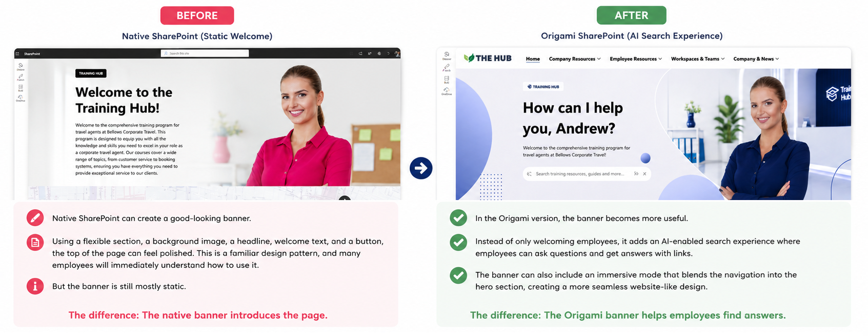Open the profile avatar in native SharePoint header
868x336 pixels.
pos(397,53)
